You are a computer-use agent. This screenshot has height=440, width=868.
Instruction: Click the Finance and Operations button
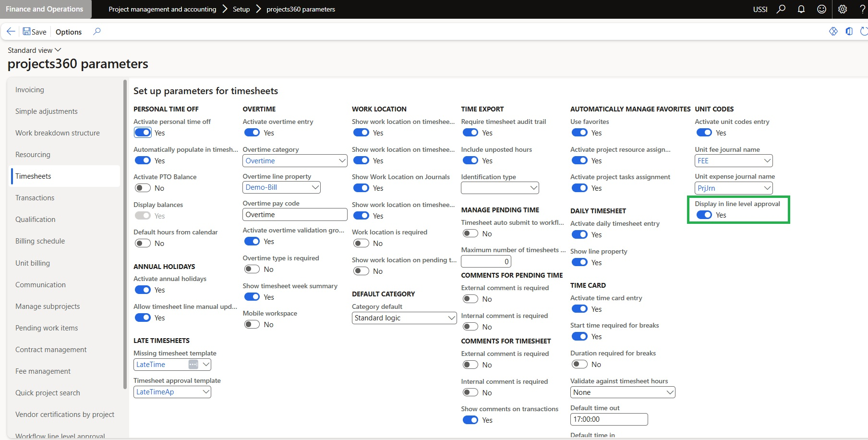[x=45, y=9]
